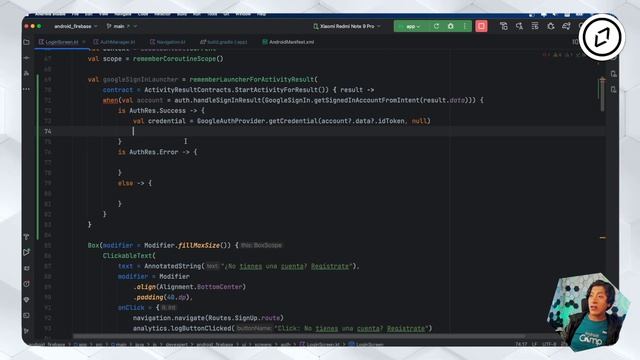Switch to the Navigation.kt tab
The width and height of the screenshot is (640, 360).
pos(167,42)
